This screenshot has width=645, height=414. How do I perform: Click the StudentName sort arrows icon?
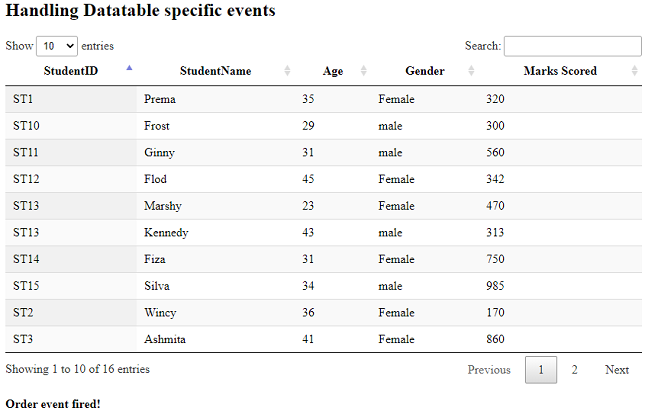coord(287,71)
